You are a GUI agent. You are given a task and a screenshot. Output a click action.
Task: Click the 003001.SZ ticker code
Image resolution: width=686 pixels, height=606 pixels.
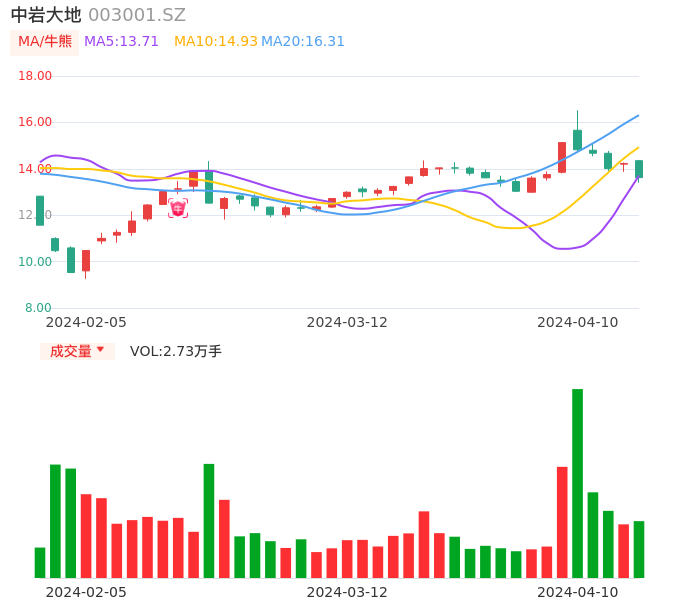(x=137, y=15)
